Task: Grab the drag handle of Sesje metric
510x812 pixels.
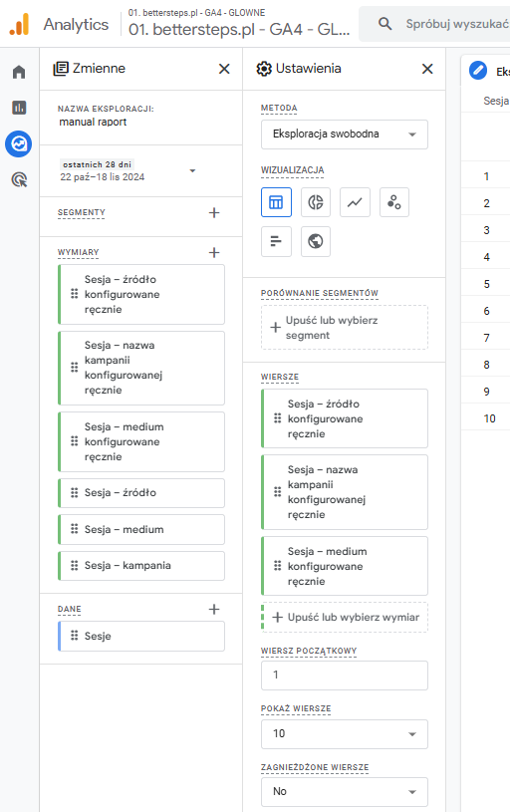Action: point(74,636)
